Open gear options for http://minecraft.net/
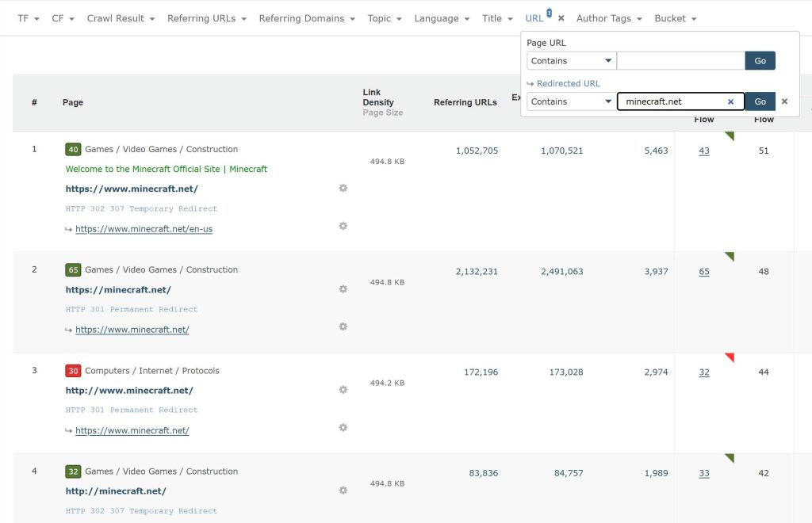This screenshot has width=812, height=523. click(343, 490)
